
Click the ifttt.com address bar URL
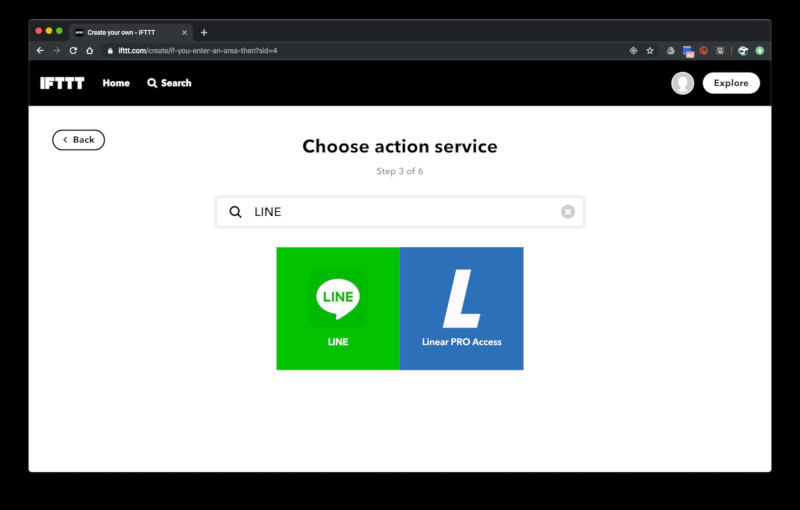click(x=198, y=50)
